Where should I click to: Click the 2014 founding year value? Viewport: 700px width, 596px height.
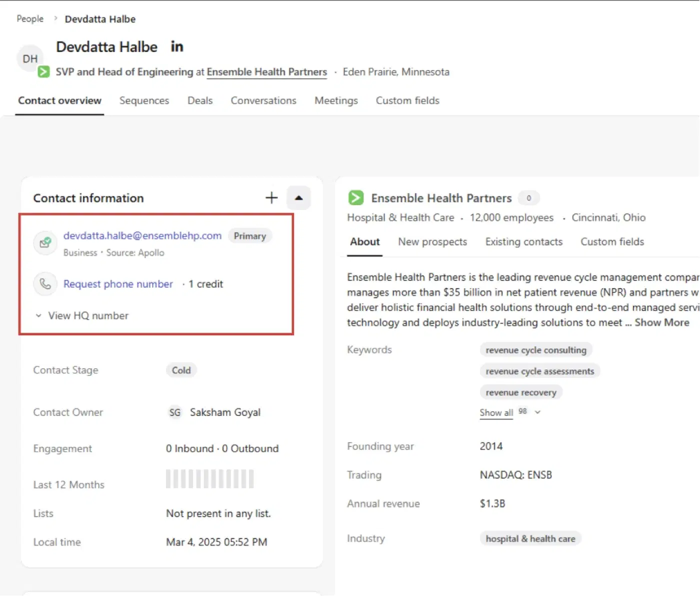491,446
